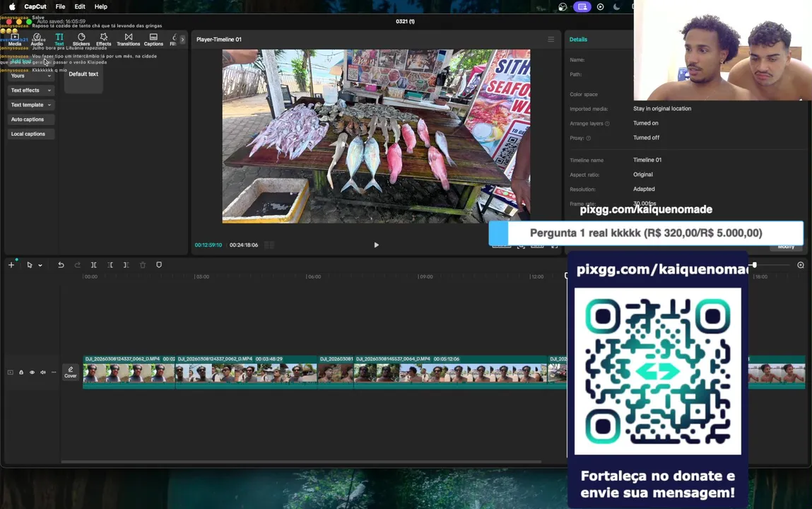Toggle the player grid view icon
Image resolution: width=812 pixels, height=509 pixels.
269,245
